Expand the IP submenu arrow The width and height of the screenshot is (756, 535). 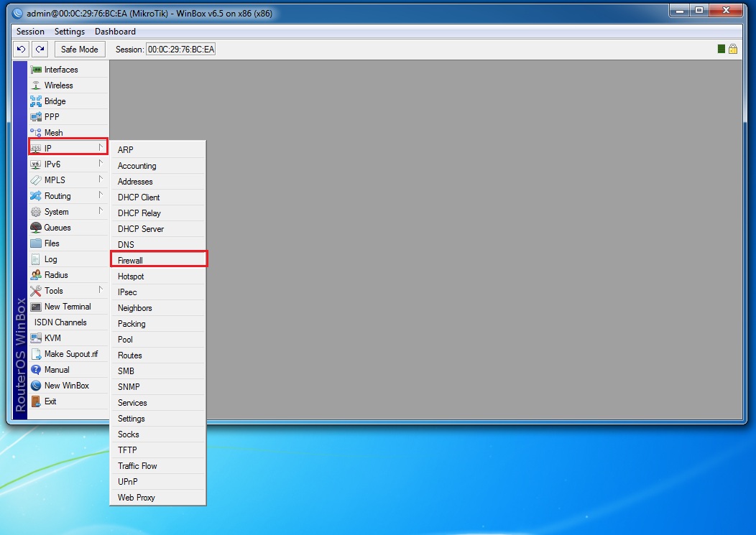coord(101,147)
